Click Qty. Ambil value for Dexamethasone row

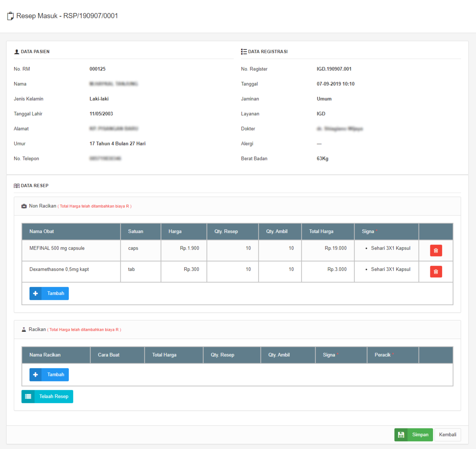(291, 269)
